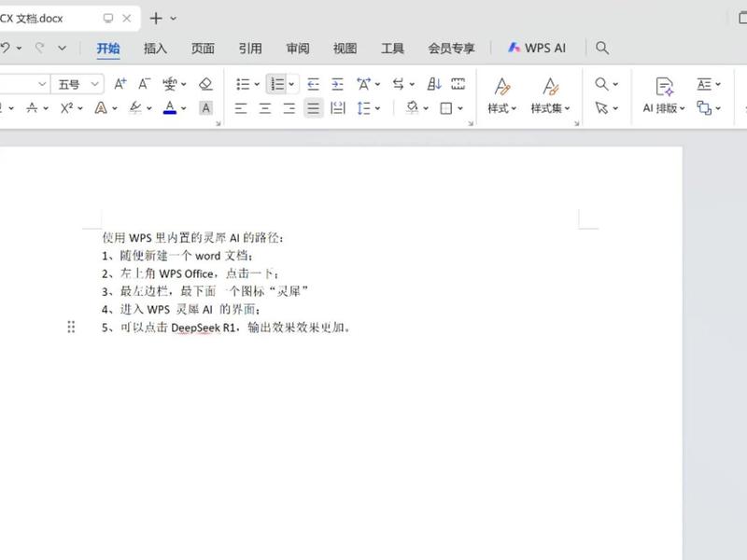Click the superscript X² icon
The image size is (747, 560).
tap(66, 108)
